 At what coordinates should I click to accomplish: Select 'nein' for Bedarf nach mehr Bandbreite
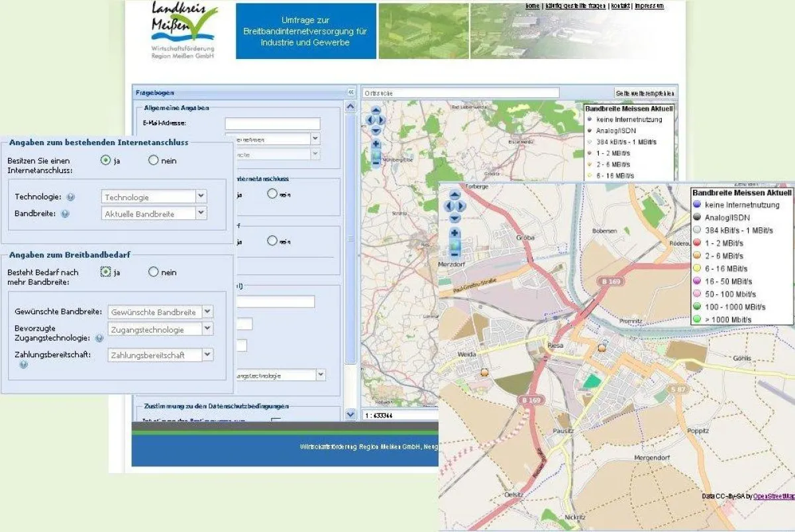tap(154, 272)
